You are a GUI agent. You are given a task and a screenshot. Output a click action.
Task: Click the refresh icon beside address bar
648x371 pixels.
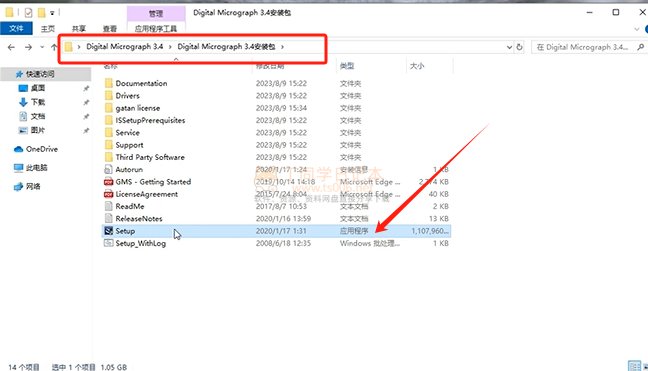click(520, 47)
